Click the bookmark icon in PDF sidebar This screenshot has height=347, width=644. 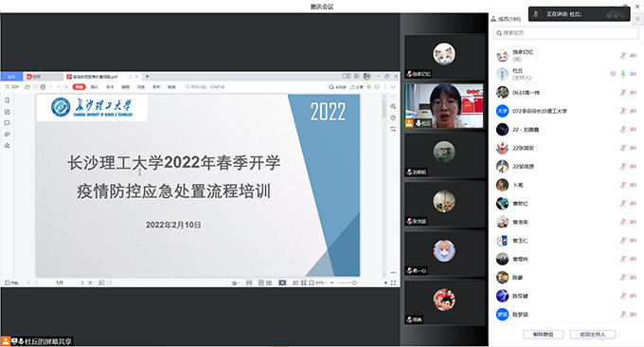click(7, 100)
